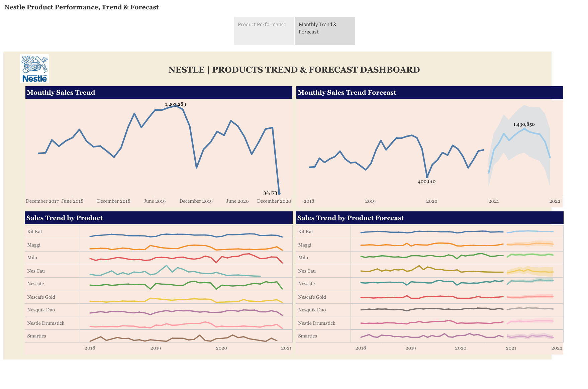Click the Nestle logo image

click(34, 69)
